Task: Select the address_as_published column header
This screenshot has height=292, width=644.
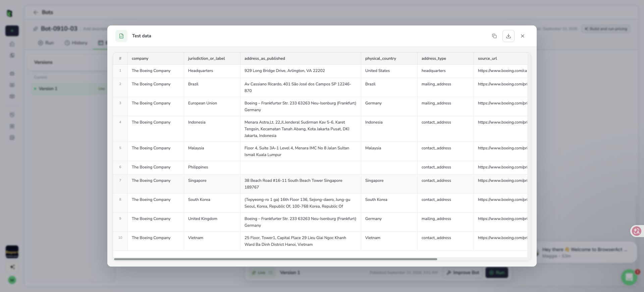Action: tap(301, 58)
